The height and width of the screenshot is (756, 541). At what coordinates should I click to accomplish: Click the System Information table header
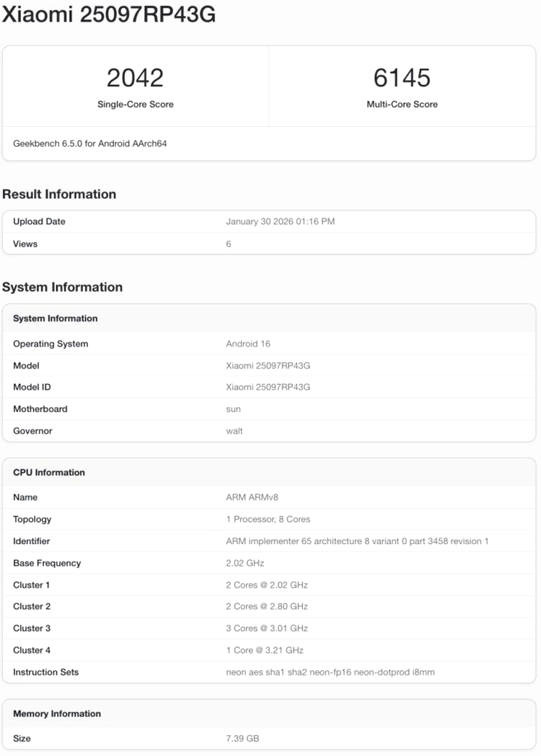[x=55, y=319]
